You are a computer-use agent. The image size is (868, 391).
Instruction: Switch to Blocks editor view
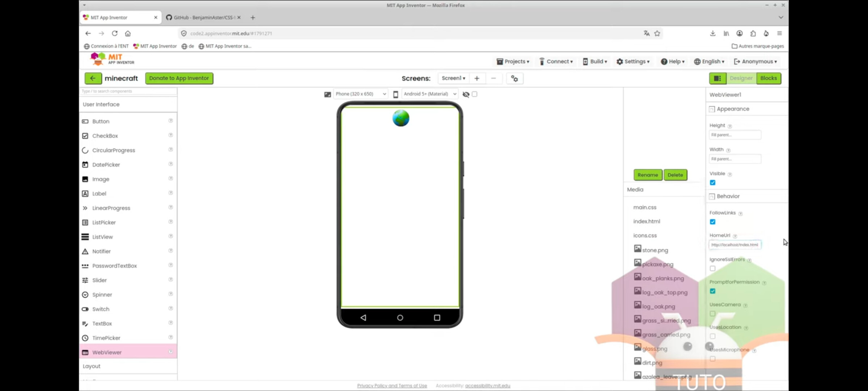[x=769, y=78]
